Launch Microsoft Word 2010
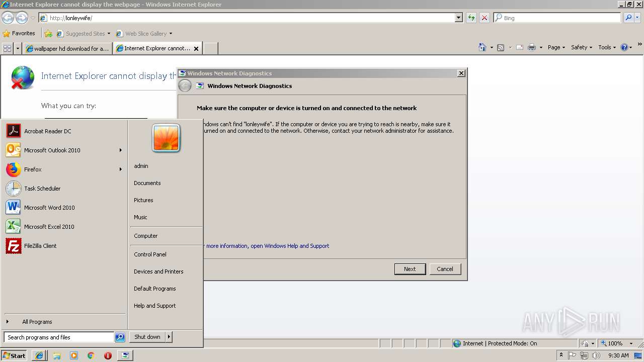The width and height of the screenshot is (644, 362). [x=64, y=208]
